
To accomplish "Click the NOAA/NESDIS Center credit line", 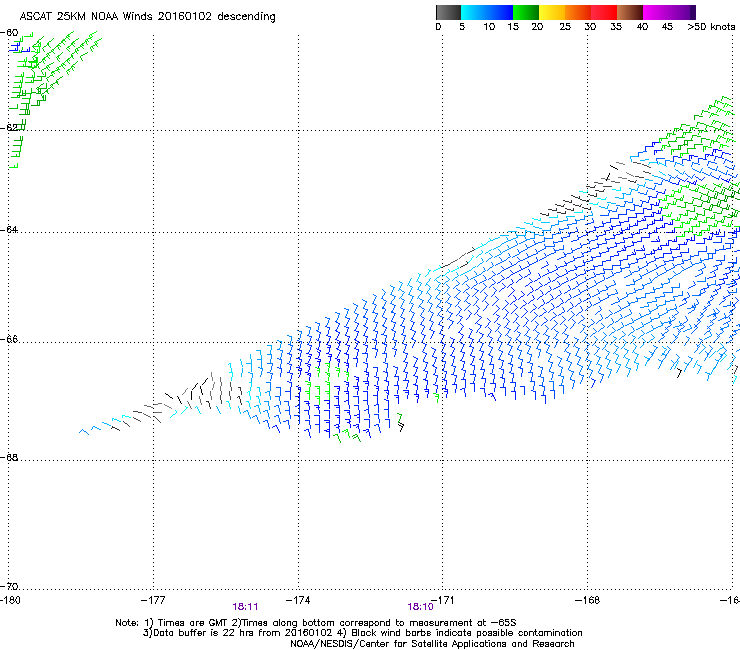I will coord(432,644).
